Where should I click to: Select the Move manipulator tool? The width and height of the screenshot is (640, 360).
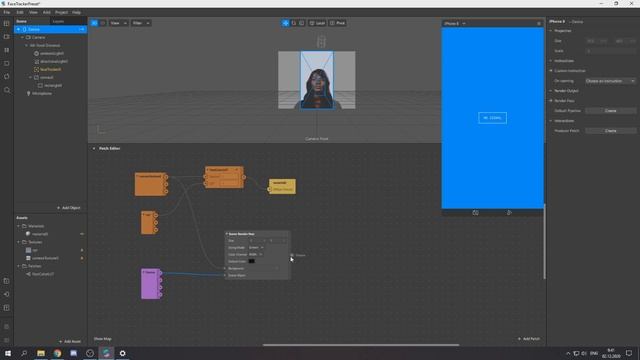(x=285, y=23)
